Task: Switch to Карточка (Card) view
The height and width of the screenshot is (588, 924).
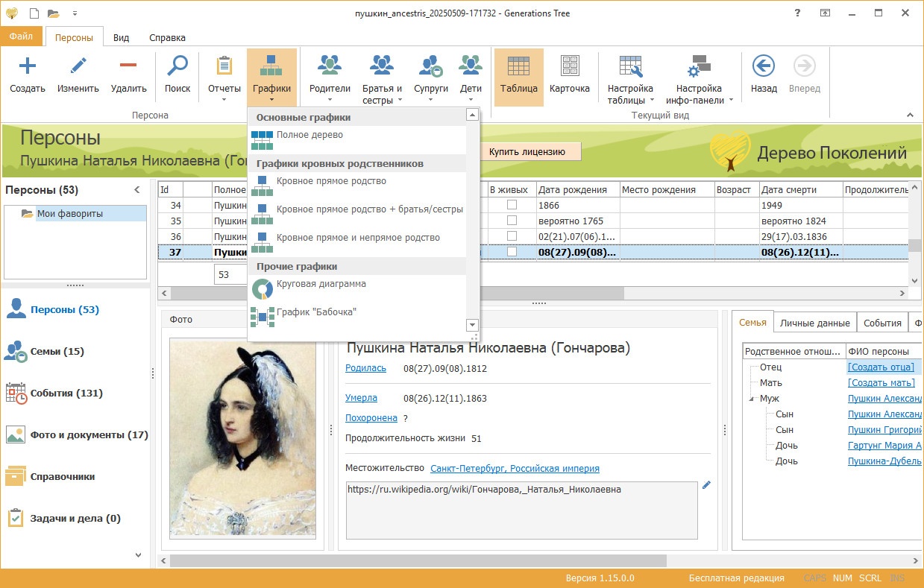Action: click(569, 67)
